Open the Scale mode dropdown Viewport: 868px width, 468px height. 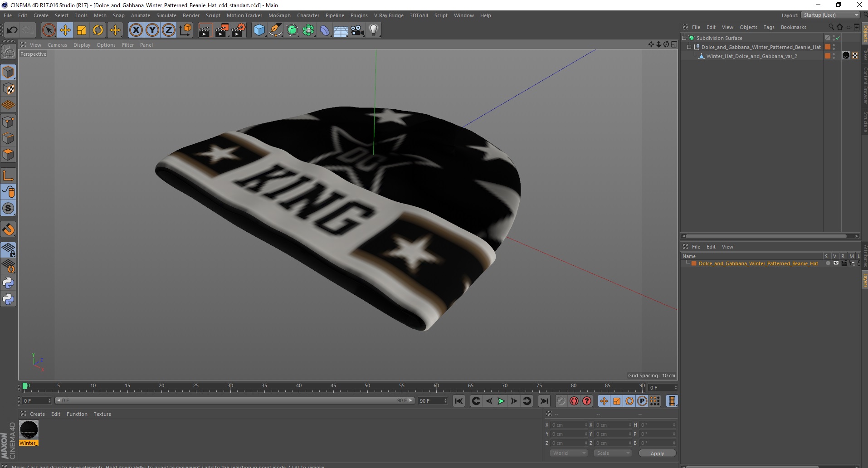pyautogui.click(x=613, y=453)
